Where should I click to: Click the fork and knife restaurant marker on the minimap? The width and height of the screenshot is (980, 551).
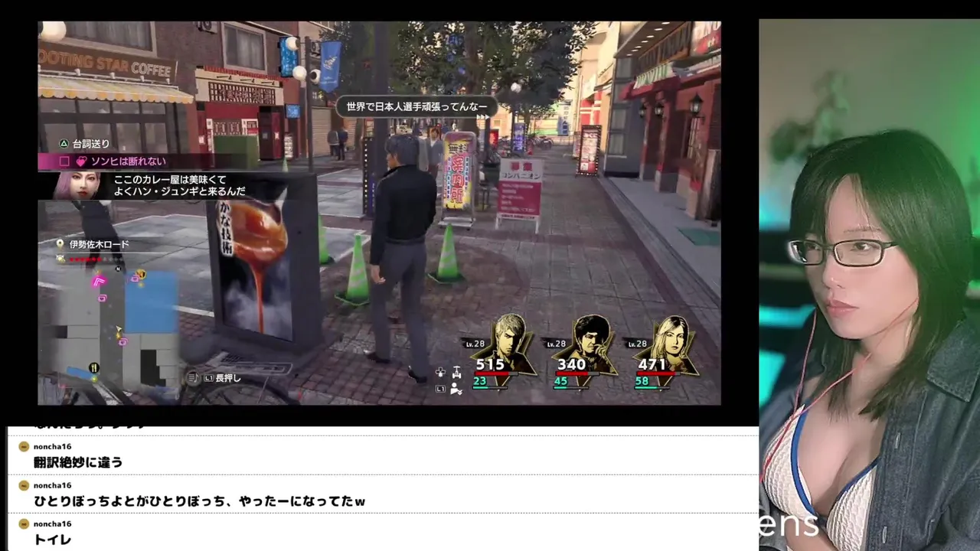[93, 368]
